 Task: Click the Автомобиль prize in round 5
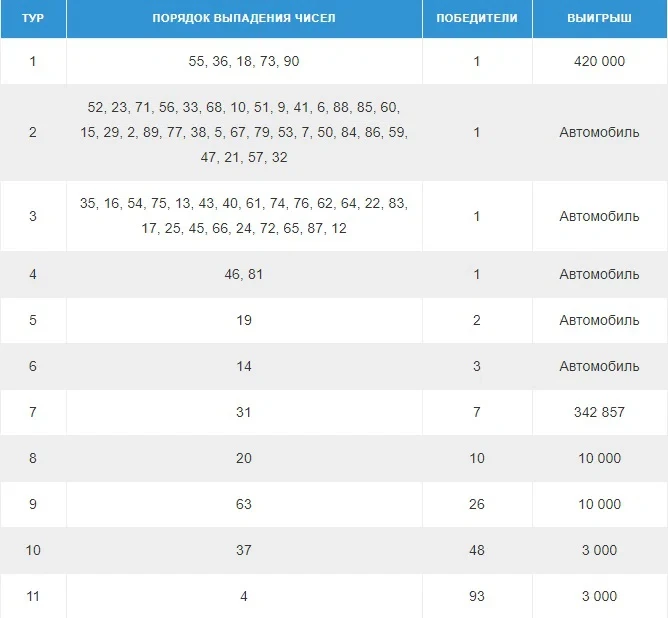click(599, 320)
